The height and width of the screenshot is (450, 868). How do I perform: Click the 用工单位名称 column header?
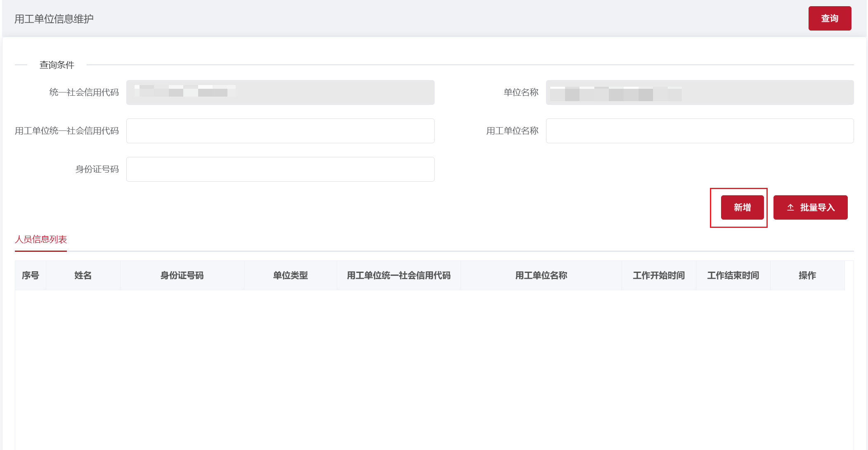pyautogui.click(x=541, y=275)
